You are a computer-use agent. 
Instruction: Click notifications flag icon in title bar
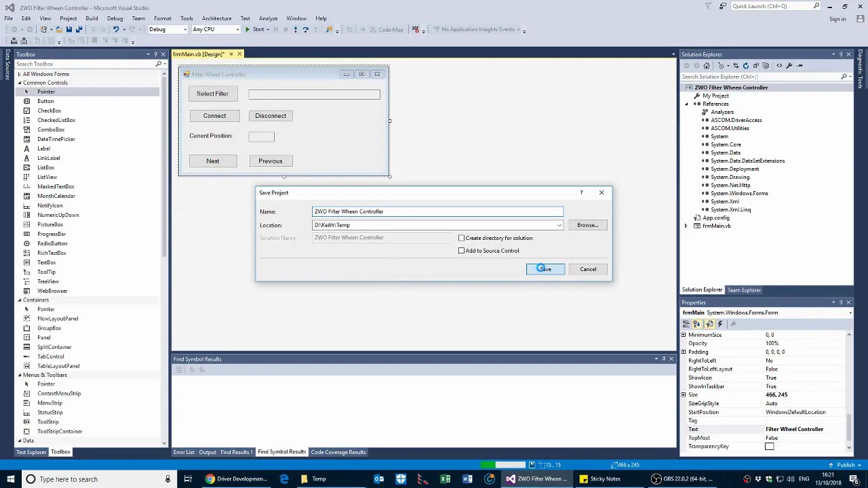tap(709, 6)
